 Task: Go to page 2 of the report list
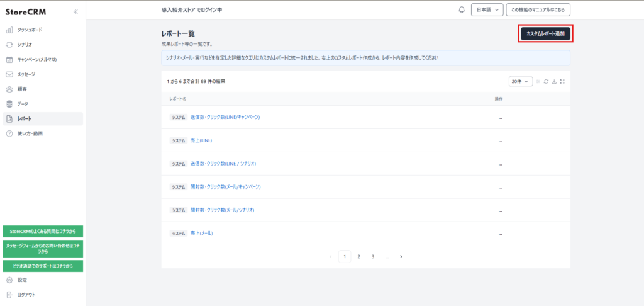click(358, 256)
